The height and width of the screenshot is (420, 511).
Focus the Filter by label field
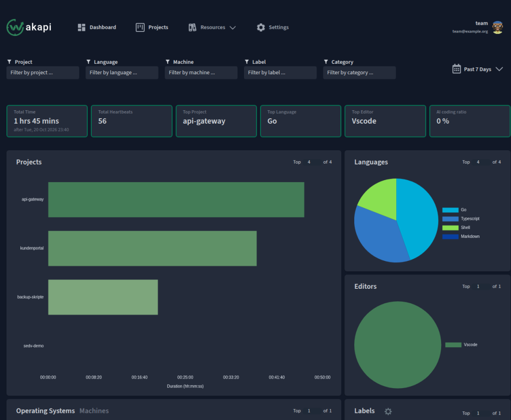click(280, 73)
